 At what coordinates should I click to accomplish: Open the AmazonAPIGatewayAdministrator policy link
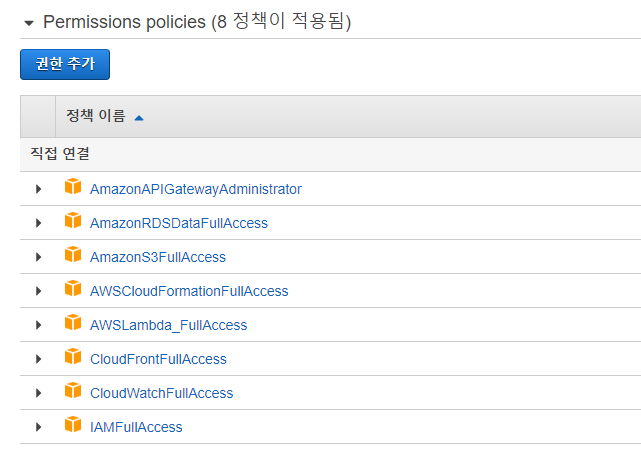click(196, 189)
